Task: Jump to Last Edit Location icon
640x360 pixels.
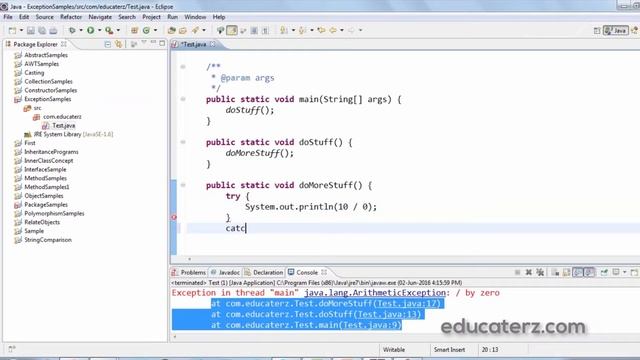Action: [x=321, y=30]
